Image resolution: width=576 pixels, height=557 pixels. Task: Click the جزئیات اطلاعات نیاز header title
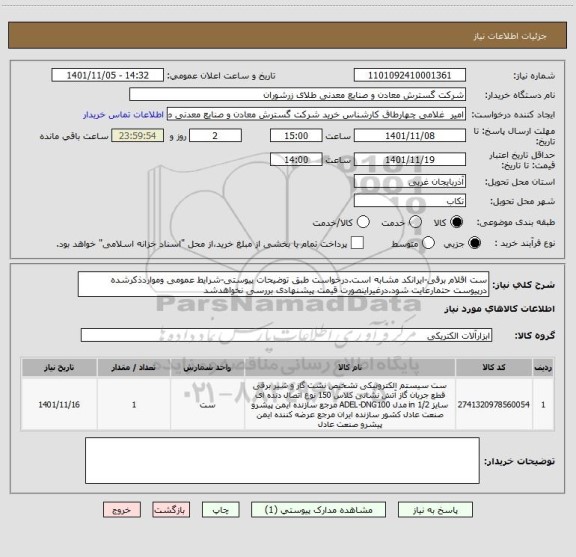[510, 36]
